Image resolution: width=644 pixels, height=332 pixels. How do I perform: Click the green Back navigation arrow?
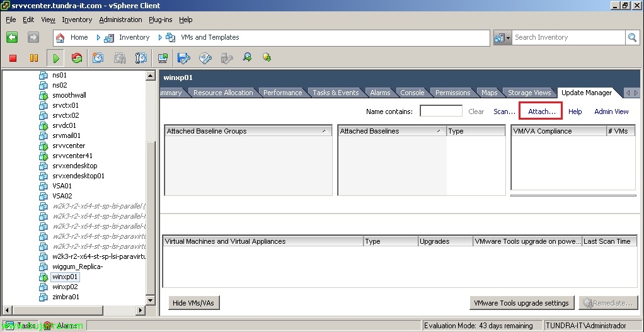pos(12,37)
